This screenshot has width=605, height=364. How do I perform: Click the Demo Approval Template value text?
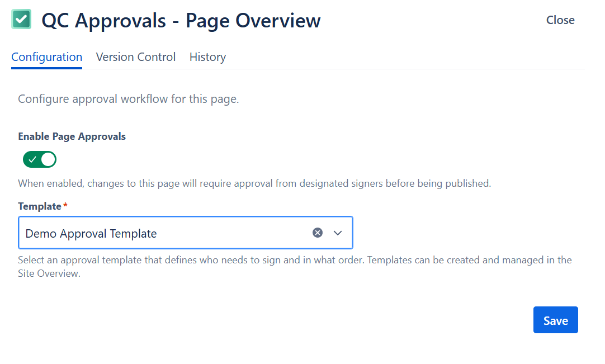91,233
